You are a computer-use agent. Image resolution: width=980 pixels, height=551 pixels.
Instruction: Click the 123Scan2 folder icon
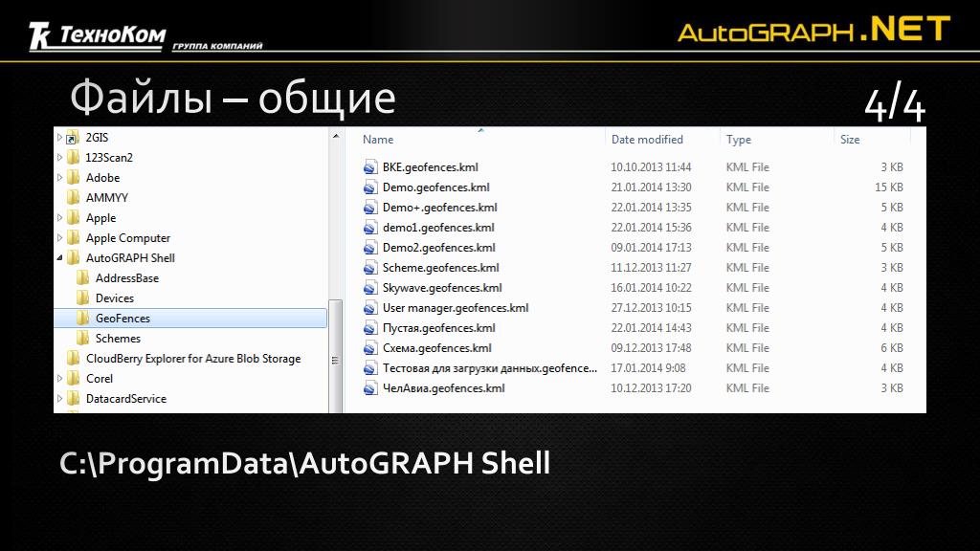pyautogui.click(x=73, y=158)
